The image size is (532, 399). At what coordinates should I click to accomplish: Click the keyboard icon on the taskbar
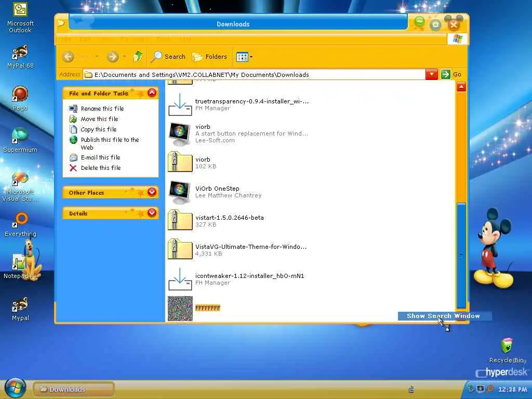click(411, 390)
